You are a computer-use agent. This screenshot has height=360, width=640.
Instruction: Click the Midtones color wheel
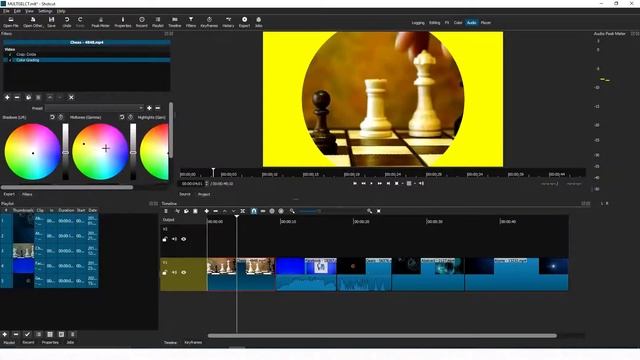100,152
